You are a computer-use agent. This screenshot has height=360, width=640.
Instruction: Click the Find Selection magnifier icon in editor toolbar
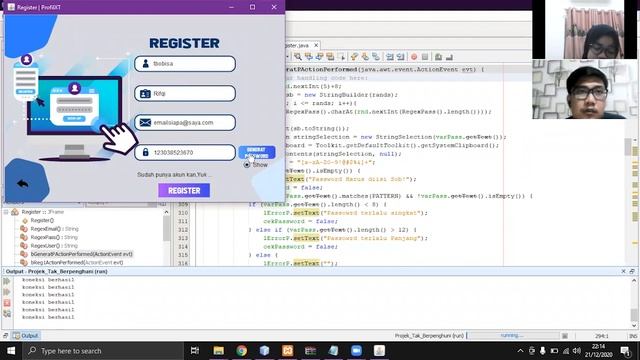pyautogui.click(x=298, y=57)
